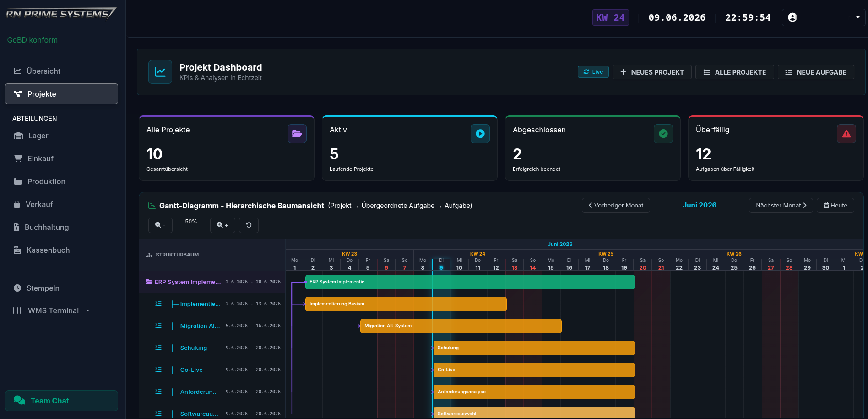Click the Überfällig warning icon
Image resolution: width=868 pixels, height=419 pixels.
[846, 134]
